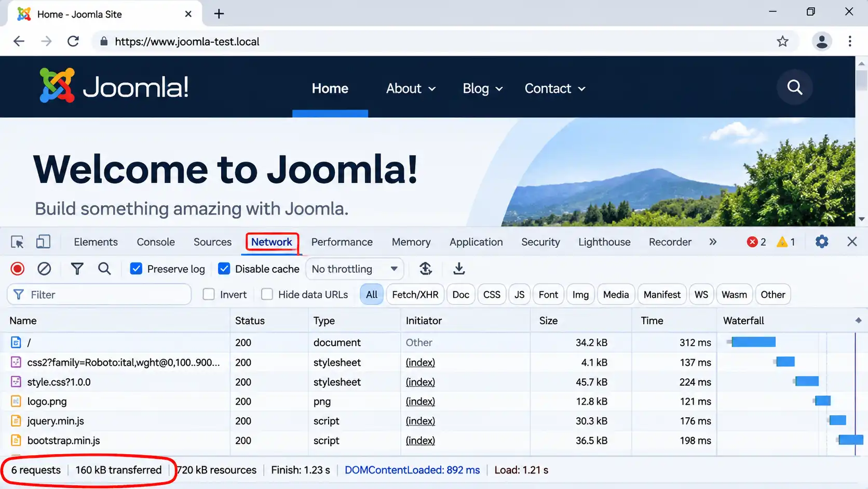Open a new browser tab
The height and width of the screenshot is (489, 868).
click(x=219, y=14)
